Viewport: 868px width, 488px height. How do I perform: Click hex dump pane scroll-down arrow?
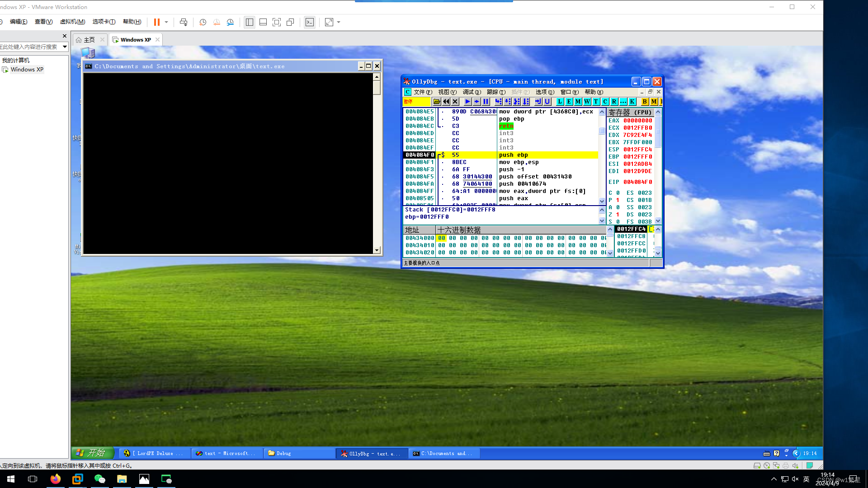[x=610, y=253]
